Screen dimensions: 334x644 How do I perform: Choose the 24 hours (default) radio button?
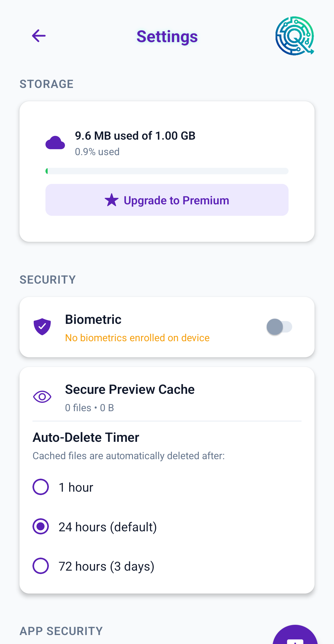(x=41, y=527)
